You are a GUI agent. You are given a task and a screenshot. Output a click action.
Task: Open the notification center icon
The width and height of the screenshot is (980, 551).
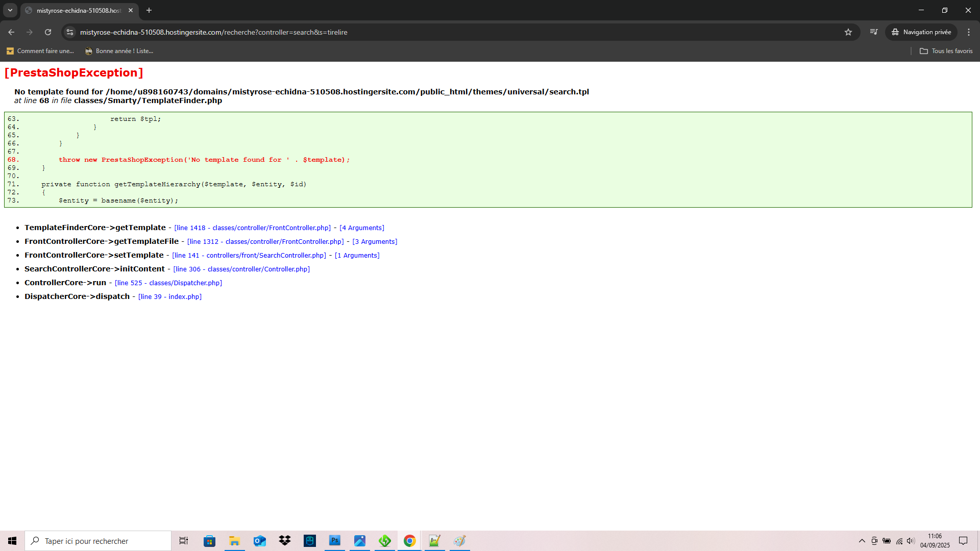coord(963,541)
